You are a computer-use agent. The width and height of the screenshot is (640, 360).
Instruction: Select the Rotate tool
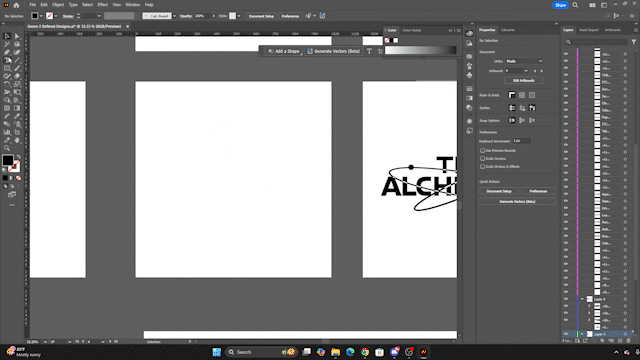click(x=7, y=84)
